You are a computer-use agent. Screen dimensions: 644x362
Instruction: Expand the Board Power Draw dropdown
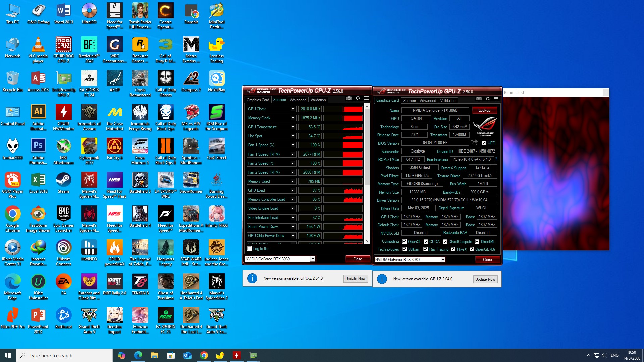[293, 227]
